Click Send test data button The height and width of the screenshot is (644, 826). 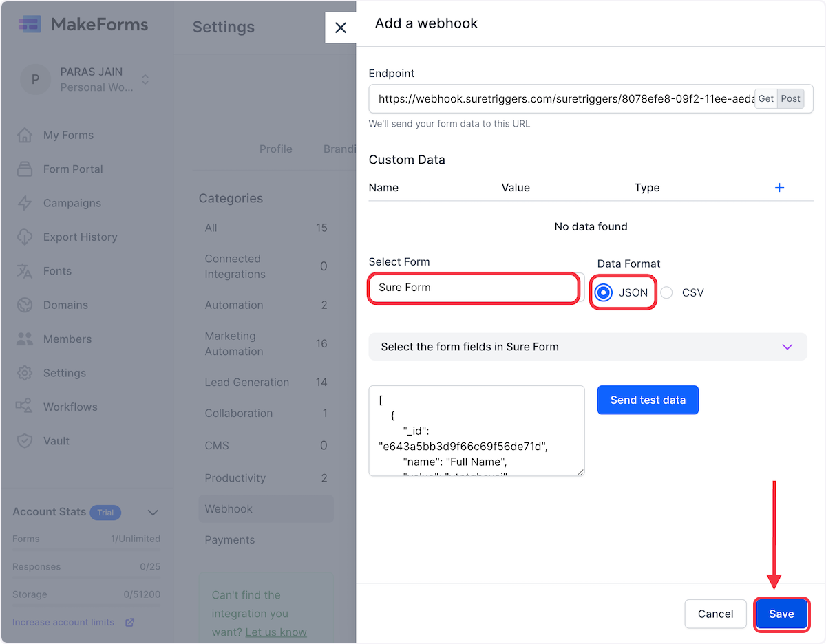[648, 400]
